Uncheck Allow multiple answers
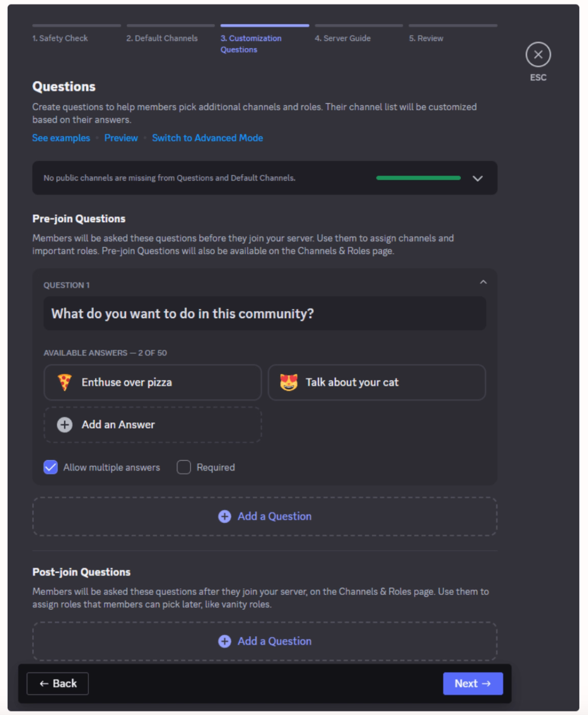588x715 pixels. pos(51,467)
